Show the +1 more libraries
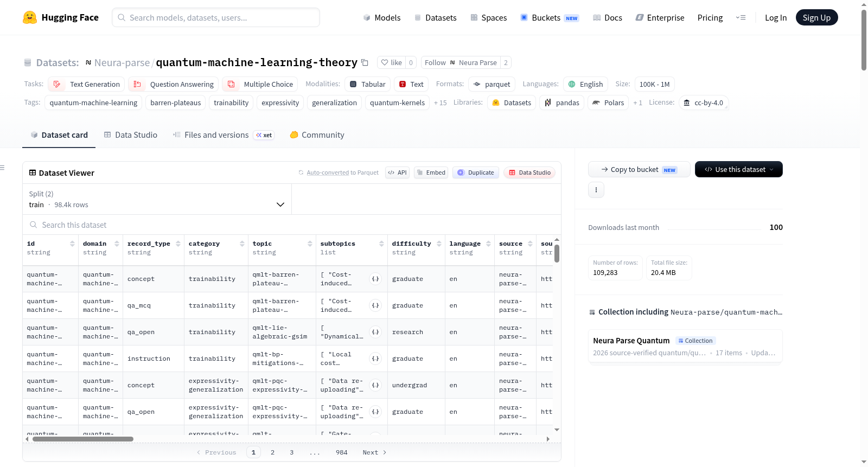Screen dimensions: 868x467 tap(638, 103)
